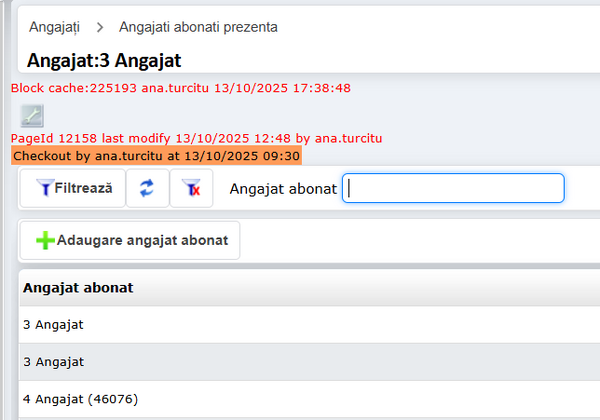Click the Angajat abonat filter label

(283, 188)
